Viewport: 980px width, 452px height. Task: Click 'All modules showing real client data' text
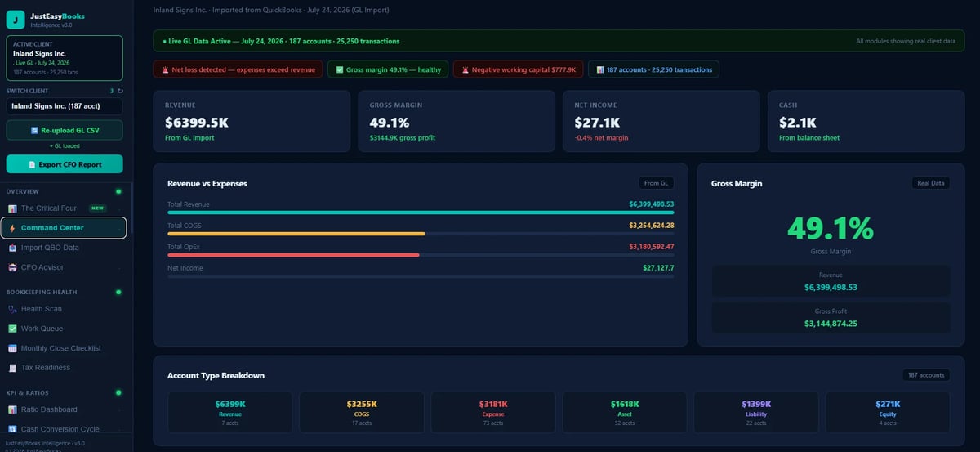click(906, 41)
